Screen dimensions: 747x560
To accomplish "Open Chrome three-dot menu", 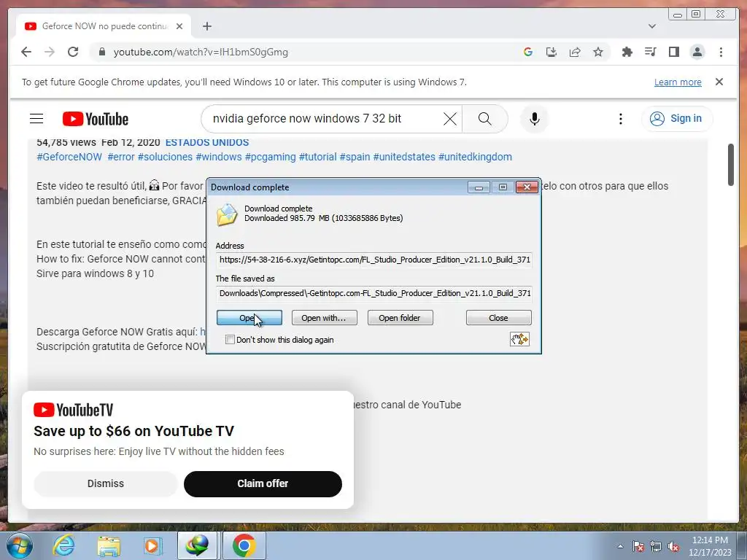I will [721, 52].
